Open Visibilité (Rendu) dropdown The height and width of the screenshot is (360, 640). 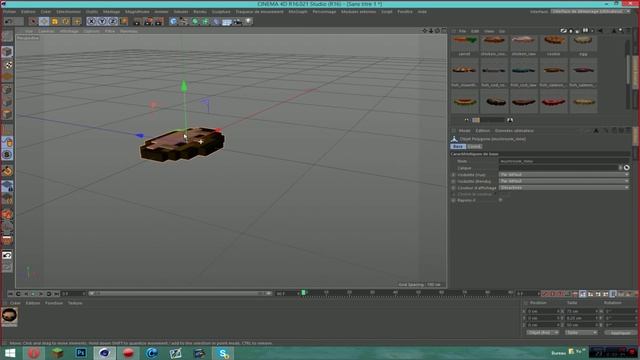[x=564, y=181]
